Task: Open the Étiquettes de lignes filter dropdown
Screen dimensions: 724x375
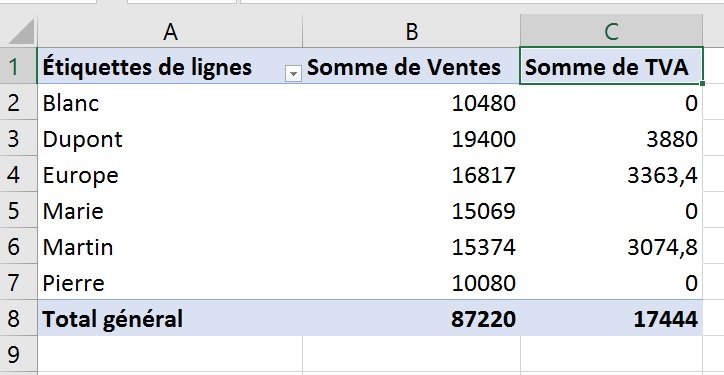Action: [x=293, y=73]
